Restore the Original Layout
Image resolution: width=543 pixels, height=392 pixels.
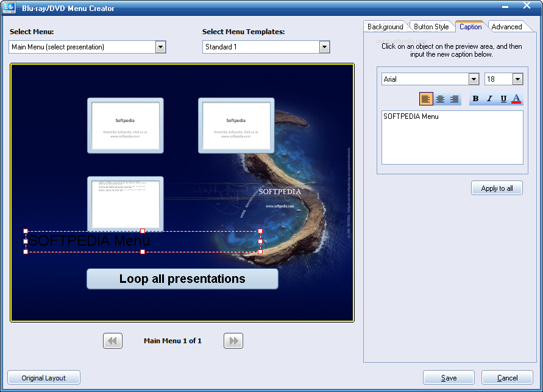(44, 378)
